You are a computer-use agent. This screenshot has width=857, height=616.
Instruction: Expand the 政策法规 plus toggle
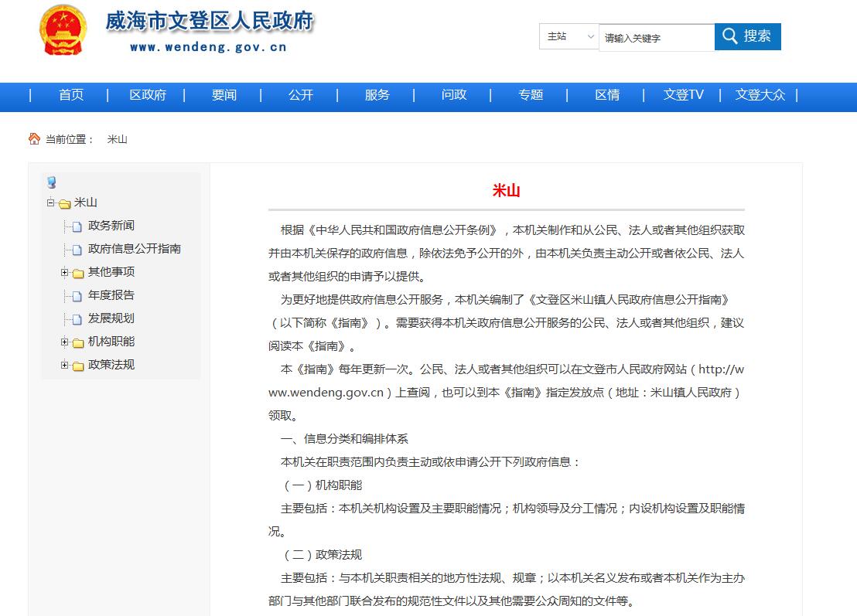coord(65,365)
